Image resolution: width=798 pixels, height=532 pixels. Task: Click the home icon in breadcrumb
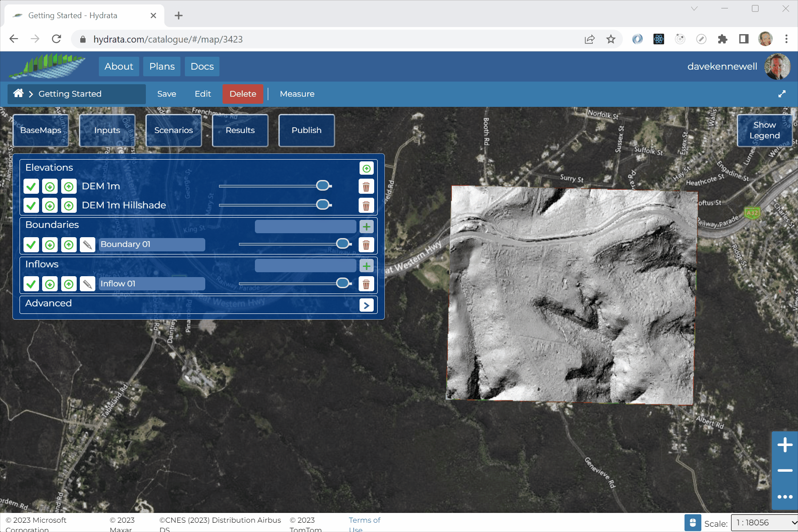tap(18, 94)
